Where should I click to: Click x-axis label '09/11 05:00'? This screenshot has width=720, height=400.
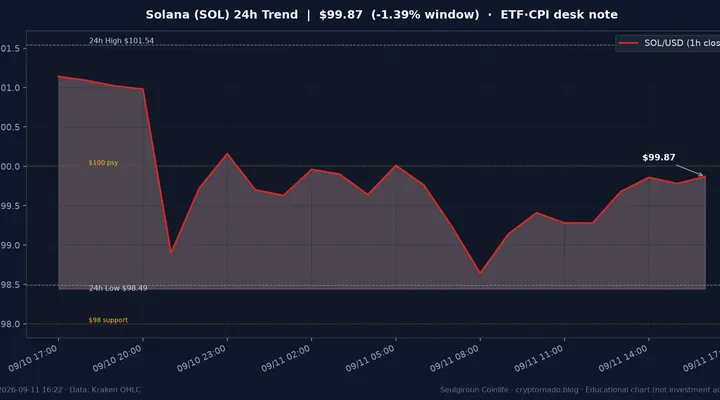370,358
